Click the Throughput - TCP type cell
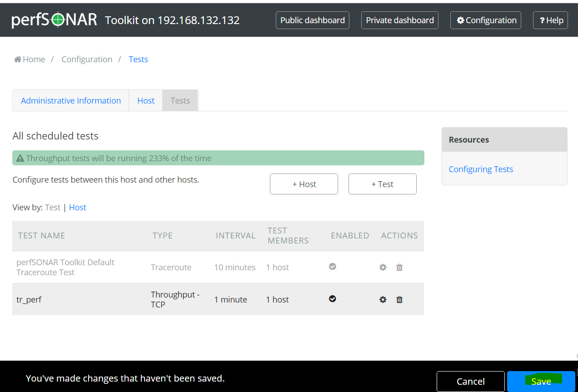Screen dimensions: 578x392 click(175, 299)
